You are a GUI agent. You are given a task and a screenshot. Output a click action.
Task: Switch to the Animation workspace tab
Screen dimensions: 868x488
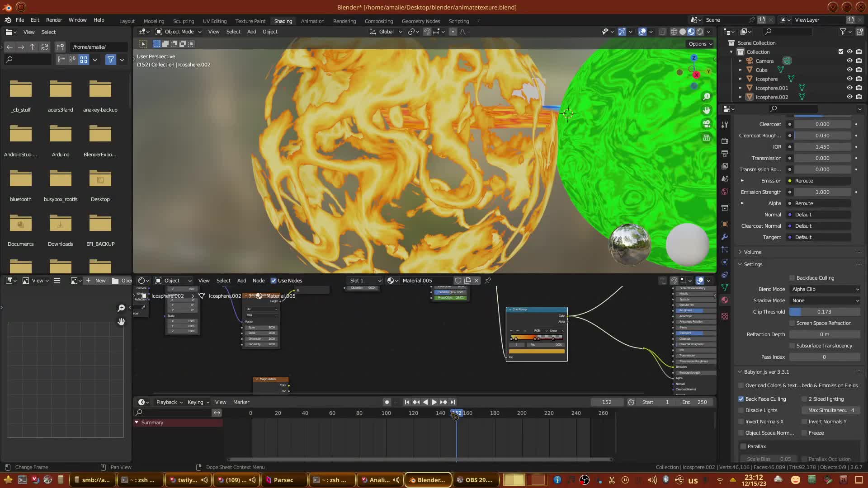pyautogui.click(x=312, y=21)
